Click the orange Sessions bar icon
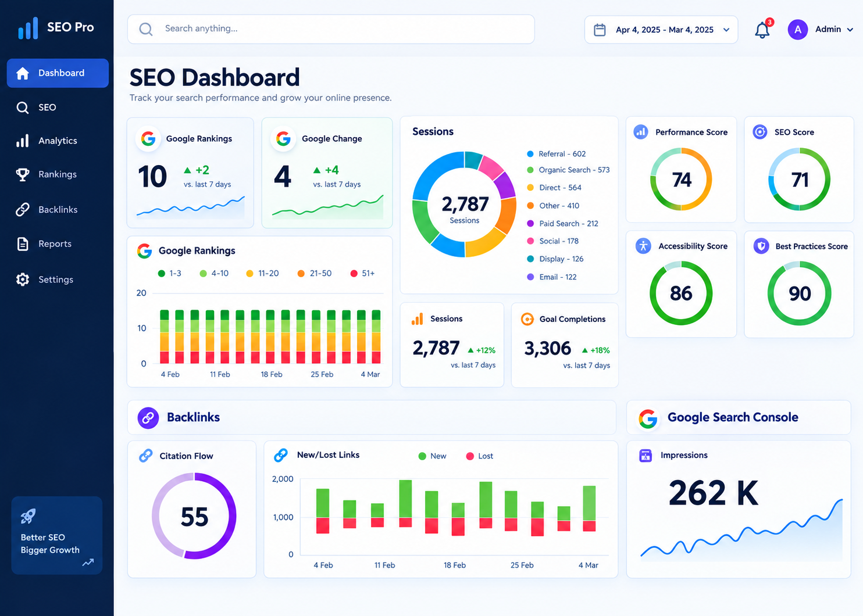The image size is (863, 616). [417, 319]
